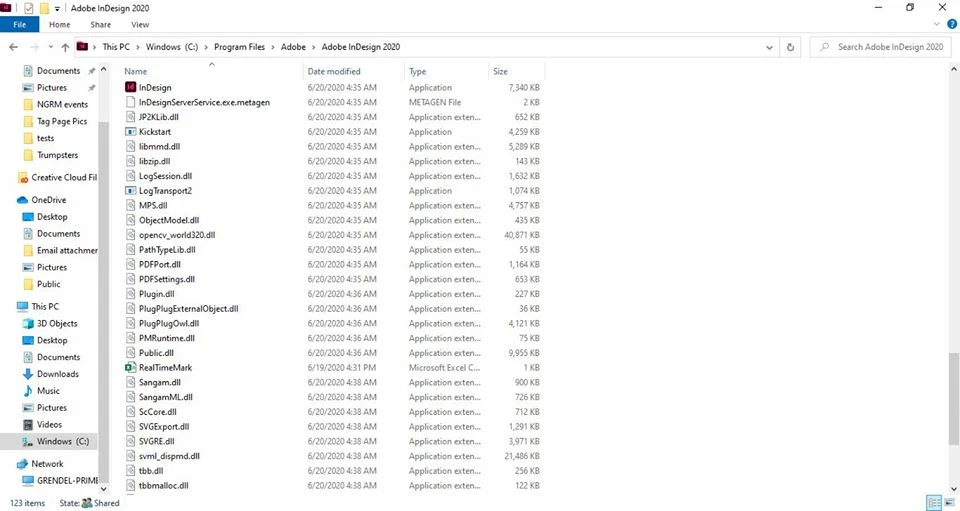
Task: Expand the address bar history dropdown
Action: [x=769, y=47]
